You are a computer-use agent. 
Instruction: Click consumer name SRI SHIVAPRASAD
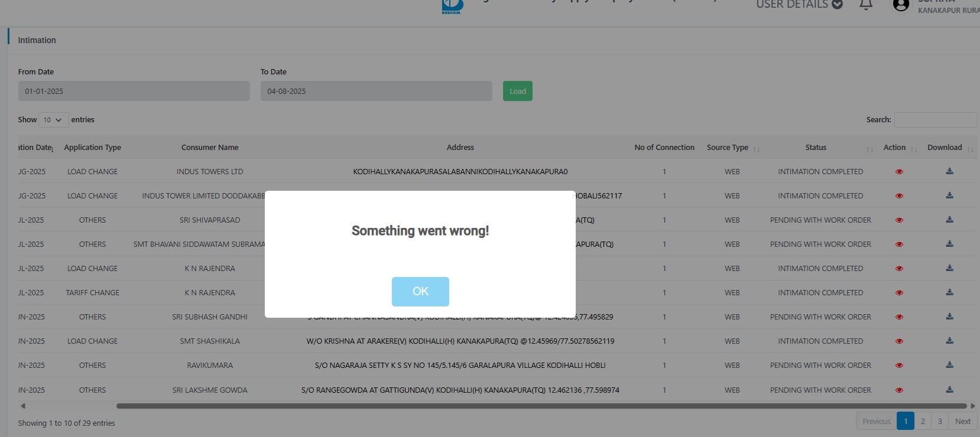(210, 220)
